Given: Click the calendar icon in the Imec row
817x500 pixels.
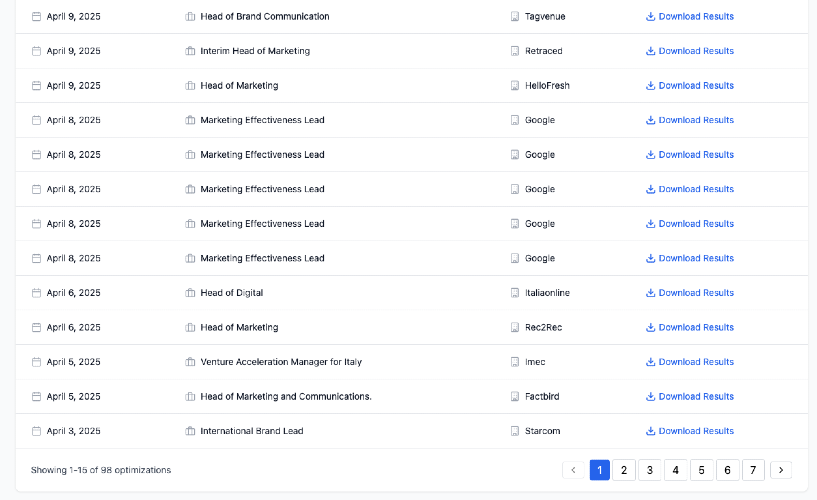Looking at the screenshot, I should tap(36, 362).
